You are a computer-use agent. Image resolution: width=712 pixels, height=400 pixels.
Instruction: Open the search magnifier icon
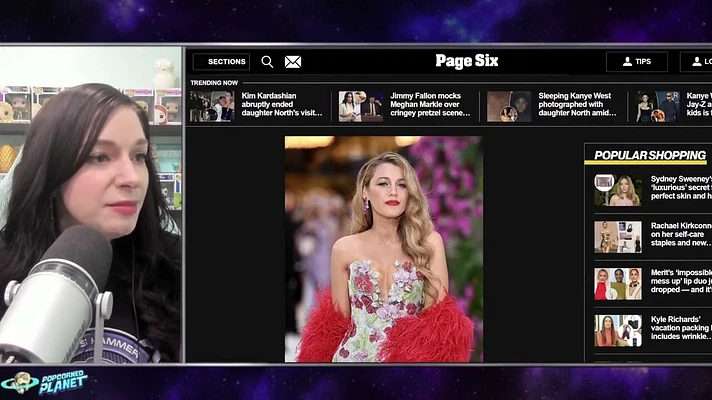pyautogui.click(x=267, y=62)
